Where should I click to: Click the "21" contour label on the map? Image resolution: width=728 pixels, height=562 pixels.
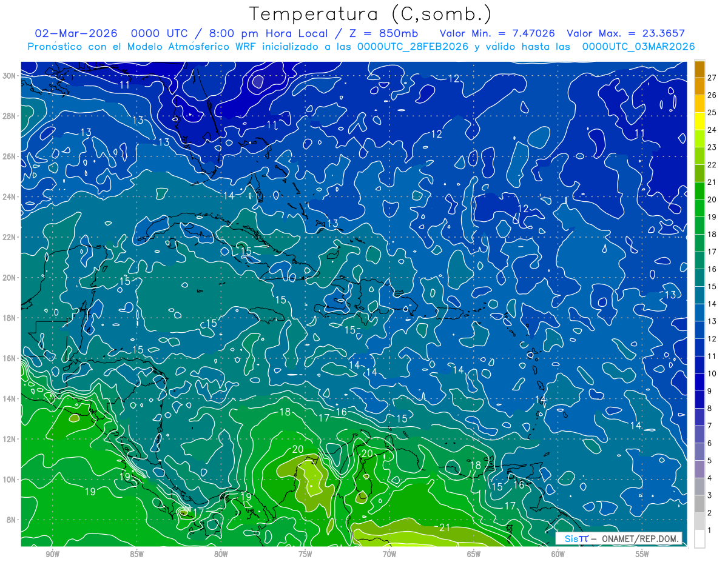(444, 527)
